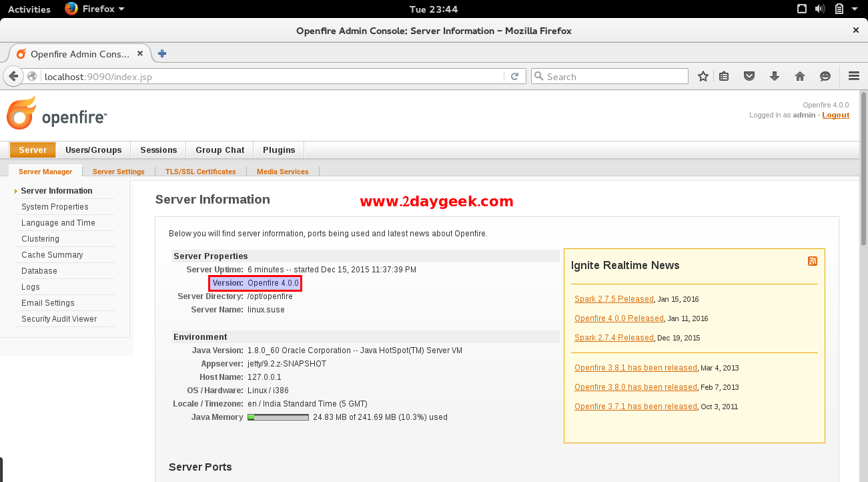Open System Properties in sidebar
Viewport: 868px width, 482px height.
[x=55, y=207]
